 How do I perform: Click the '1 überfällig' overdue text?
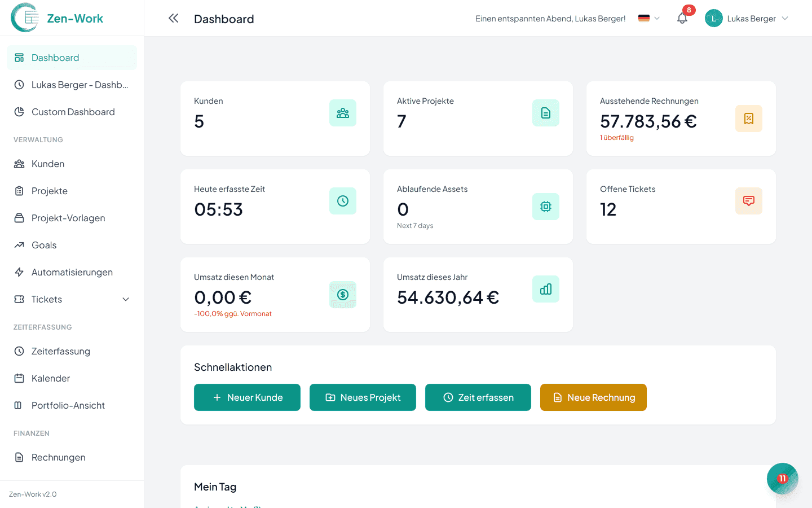[x=617, y=138]
